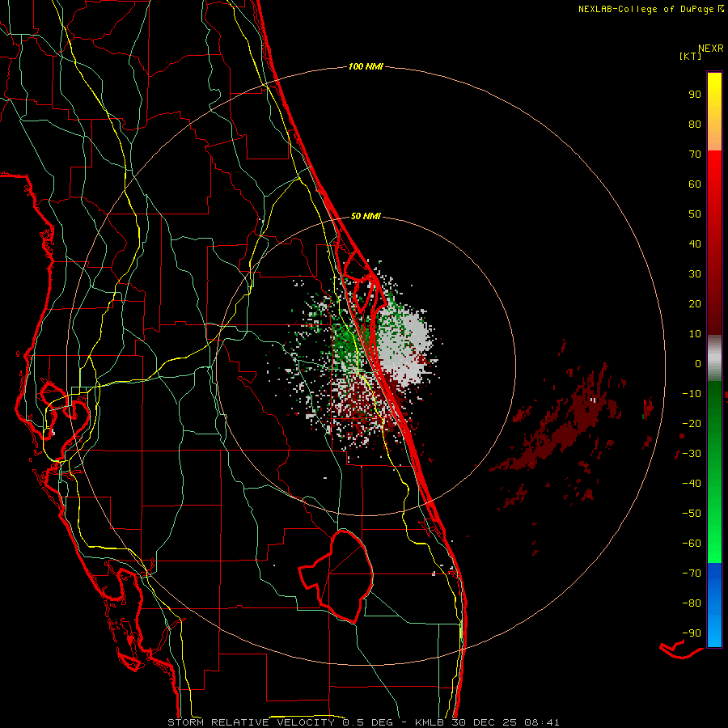Click the 100 NMI range ring label
The height and width of the screenshot is (728, 728).
coord(366,67)
